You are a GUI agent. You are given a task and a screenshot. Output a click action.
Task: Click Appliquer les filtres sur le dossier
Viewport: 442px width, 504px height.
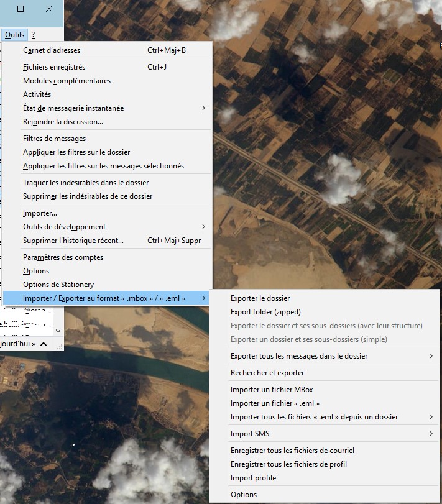tap(108, 152)
